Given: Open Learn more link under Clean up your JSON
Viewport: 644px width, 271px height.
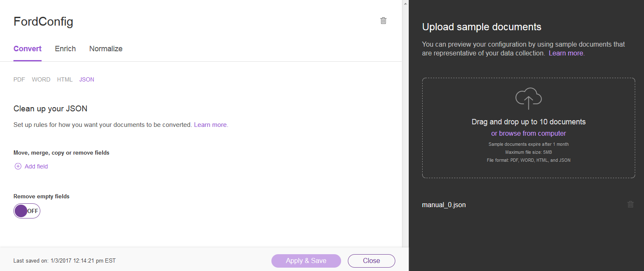Looking at the screenshot, I should 210,125.
